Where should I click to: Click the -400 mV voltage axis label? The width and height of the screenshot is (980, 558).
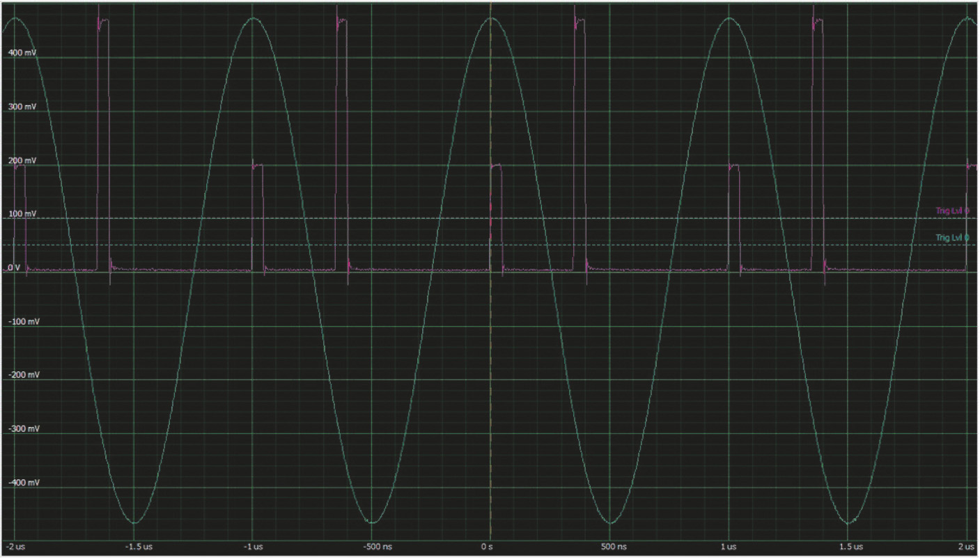[x=23, y=483]
